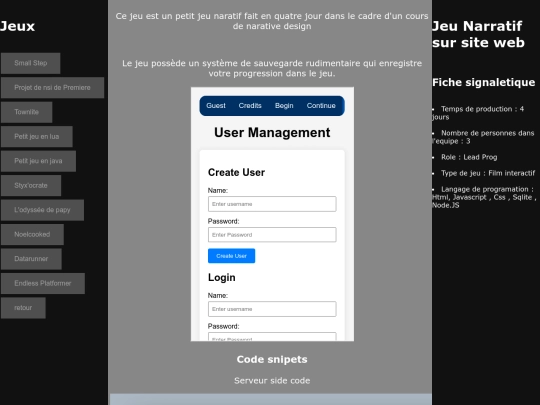Open Projet de nsi de Premiere
The width and height of the screenshot is (540, 405).
[x=52, y=88]
